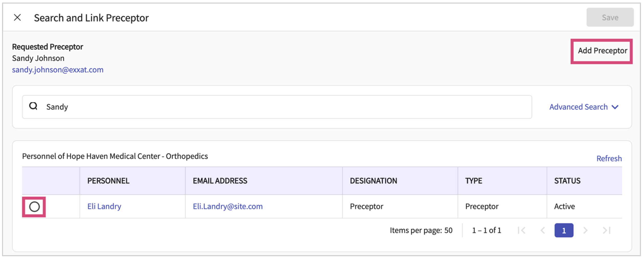
Task: Click the search magnifier icon
Action: [x=33, y=106]
